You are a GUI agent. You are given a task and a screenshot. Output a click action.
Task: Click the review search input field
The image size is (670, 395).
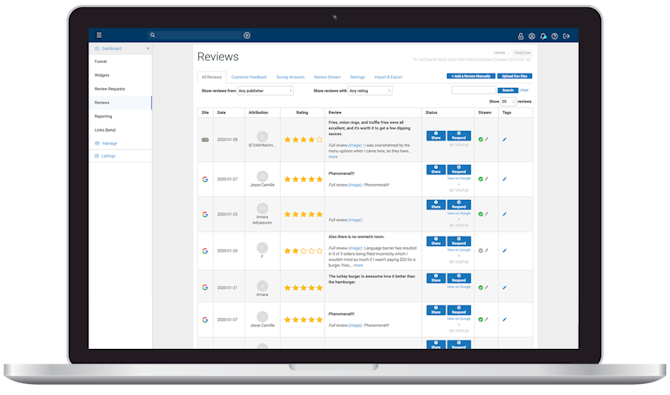coord(473,90)
